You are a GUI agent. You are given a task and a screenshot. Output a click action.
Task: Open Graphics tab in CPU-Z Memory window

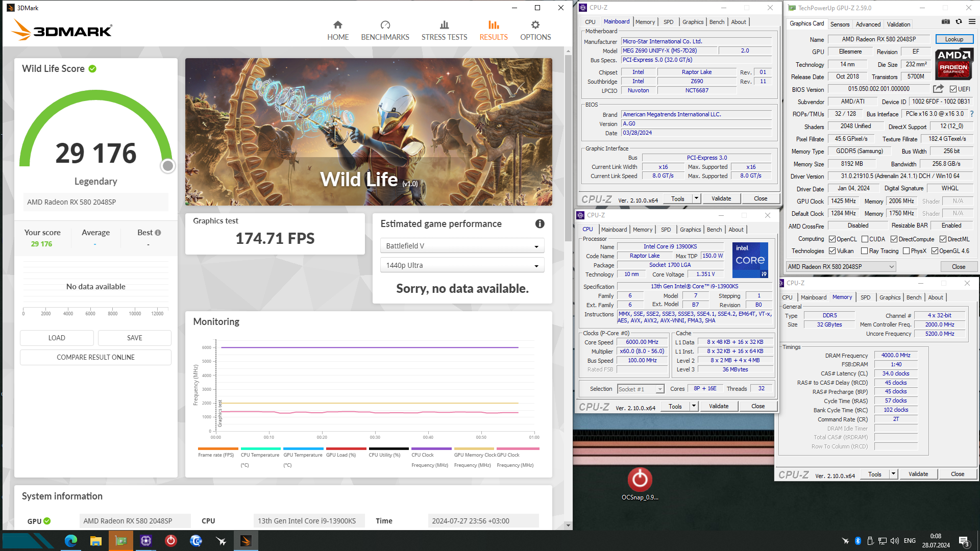pyautogui.click(x=890, y=297)
